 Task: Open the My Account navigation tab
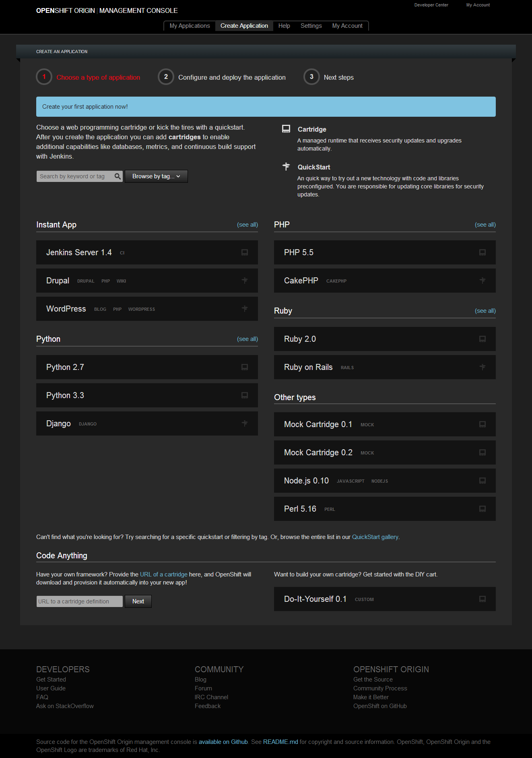click(x=347, y=26)
